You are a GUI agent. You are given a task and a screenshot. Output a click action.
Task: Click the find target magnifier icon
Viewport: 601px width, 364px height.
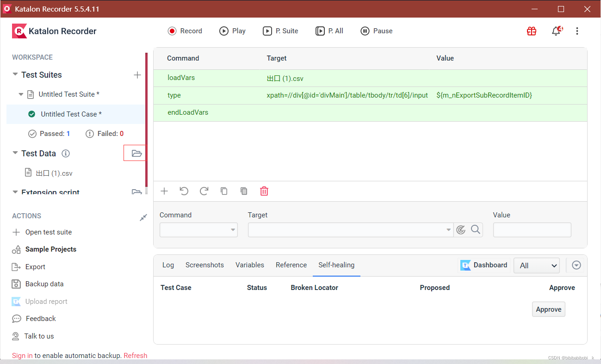[475, 229]
